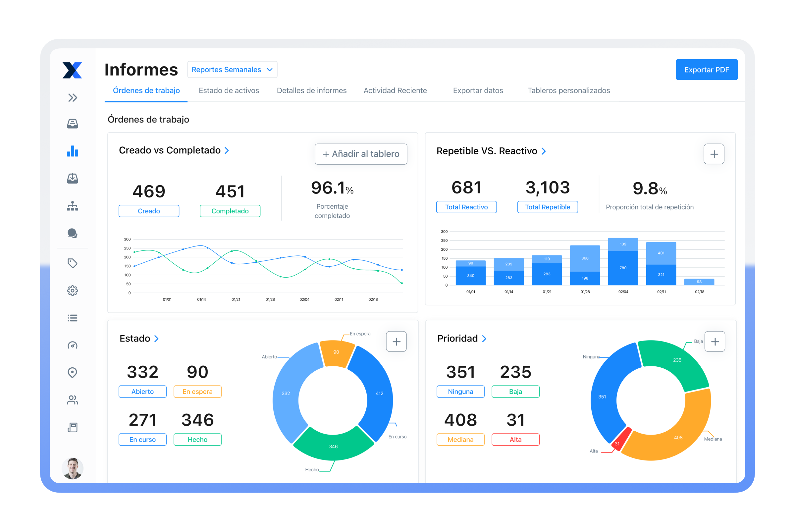The width and height of the screenshot is (795, 532).
Task: Click the Exportar PDF button
Action: 707,70
